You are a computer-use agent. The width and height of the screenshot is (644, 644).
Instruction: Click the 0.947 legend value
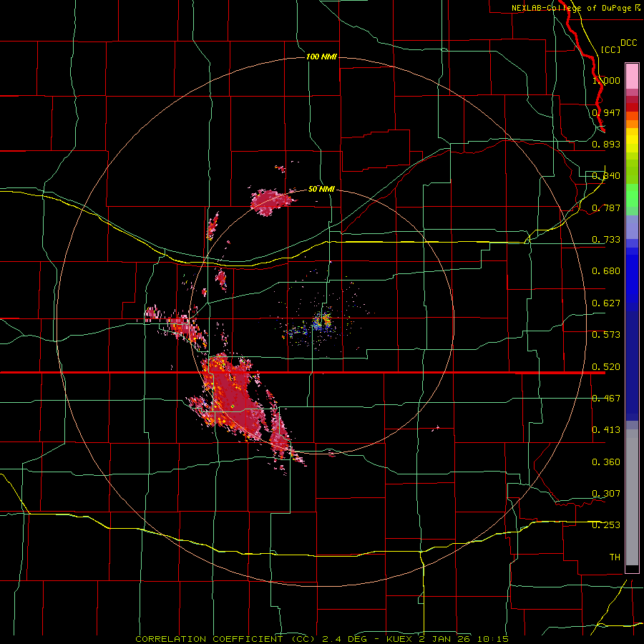point(606,112)
